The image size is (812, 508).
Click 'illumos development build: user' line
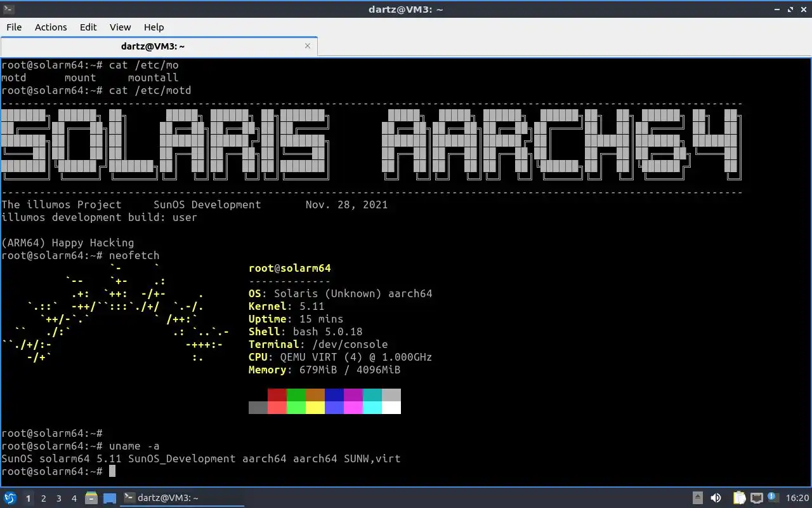[100, 217]
